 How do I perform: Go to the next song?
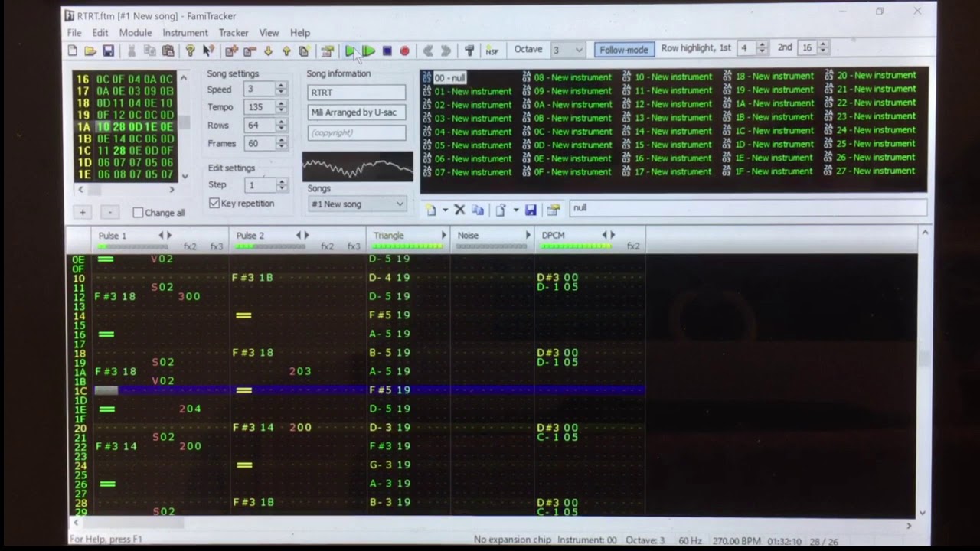[446, 51]
